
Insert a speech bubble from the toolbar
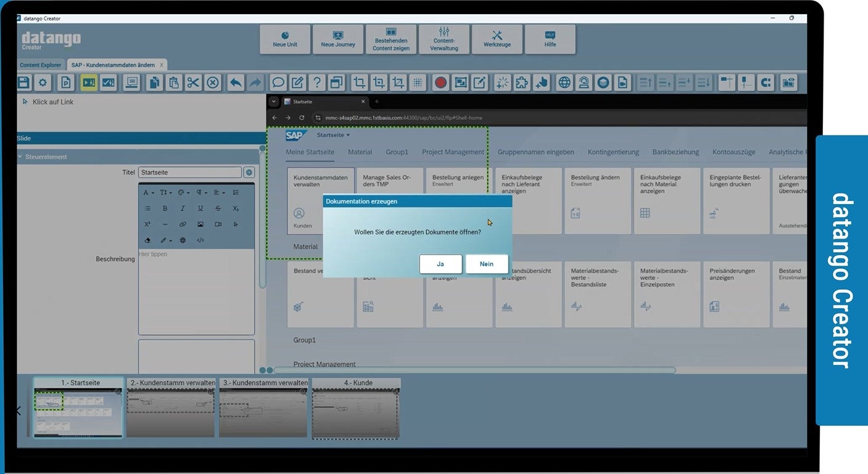coord(278,83)
